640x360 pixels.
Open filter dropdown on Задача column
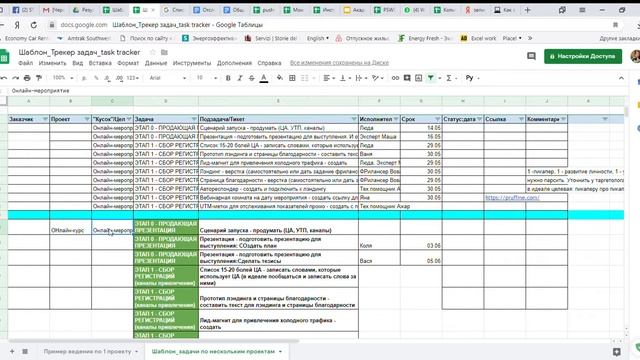click(194, 119)
